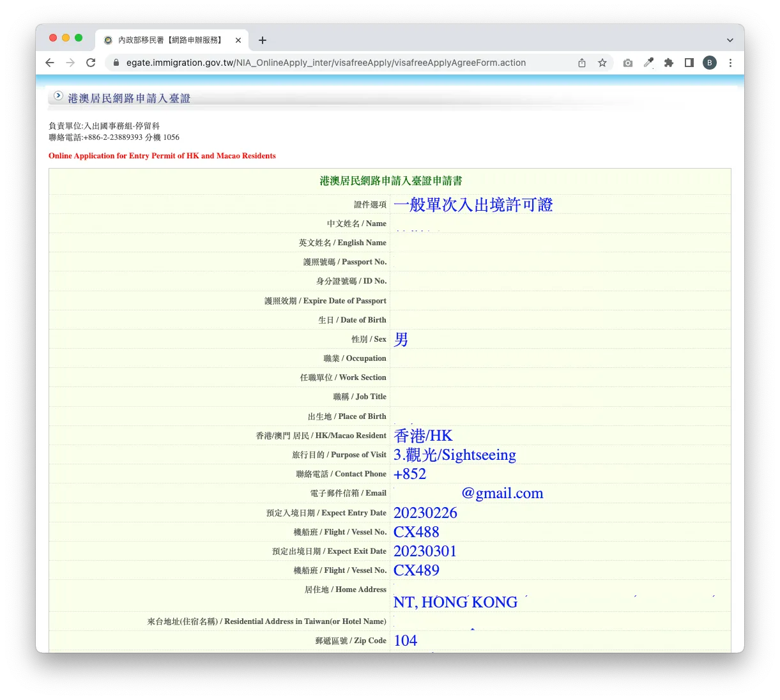780x700 pixels.
Task: Go back to the previous page
Action: click(x=50, y=63)
